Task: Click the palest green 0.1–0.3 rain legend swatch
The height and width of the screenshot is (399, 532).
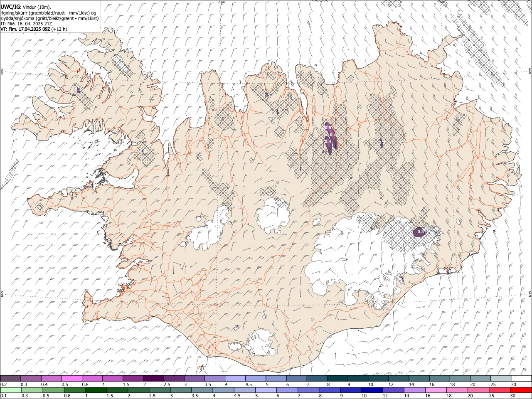Action: point(11,390)
